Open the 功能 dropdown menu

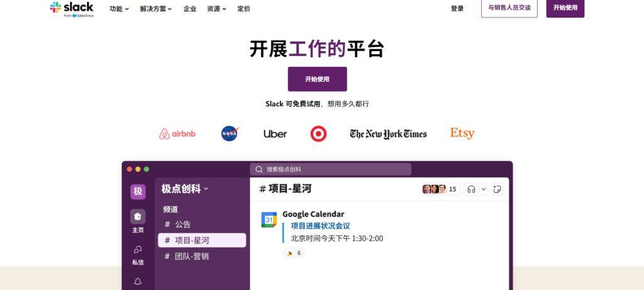(119, 9)
